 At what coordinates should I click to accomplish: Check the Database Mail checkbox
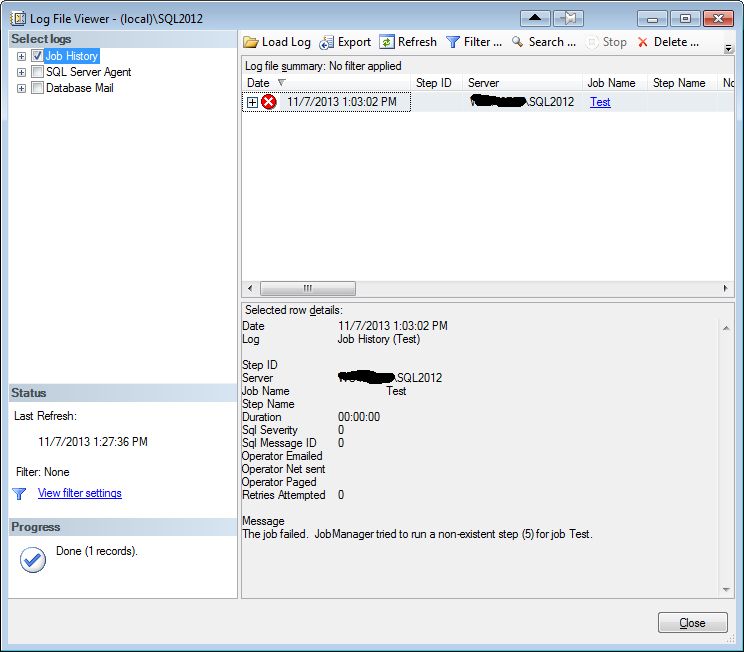[37, 88]
